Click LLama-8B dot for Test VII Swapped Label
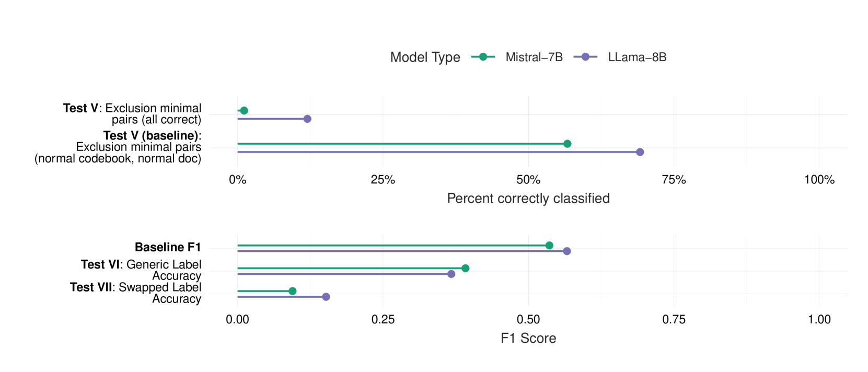 326,297
